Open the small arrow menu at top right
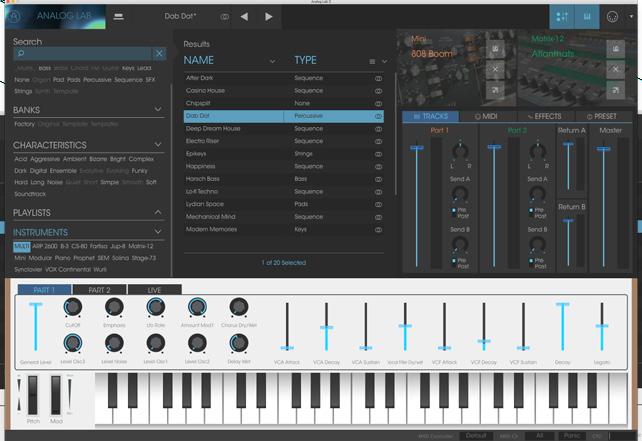 [631, 16]
